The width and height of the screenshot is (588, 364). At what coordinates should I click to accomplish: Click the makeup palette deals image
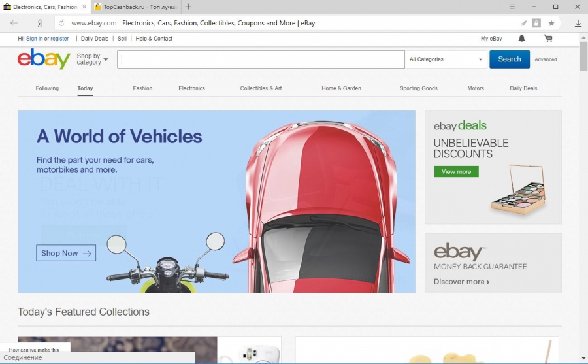[519, 190]
